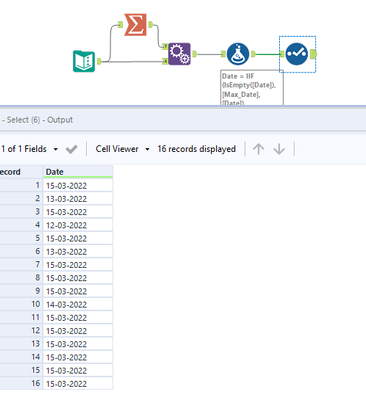This screenshot has height=400, width=366.
Task: Select the orange Summarize tool
Action: click(x=135, y=24)
